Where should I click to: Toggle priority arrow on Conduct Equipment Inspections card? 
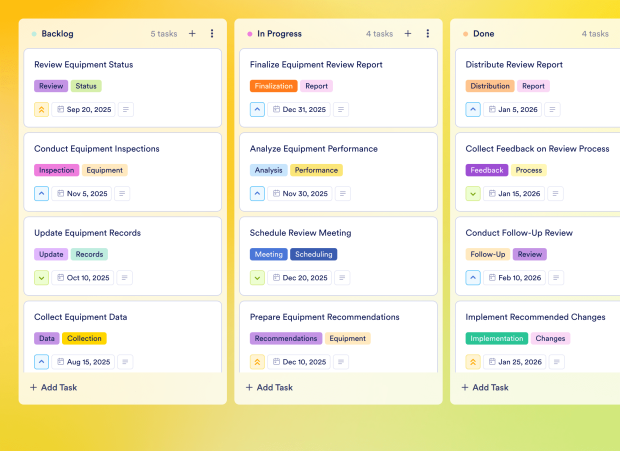point(41,194)
